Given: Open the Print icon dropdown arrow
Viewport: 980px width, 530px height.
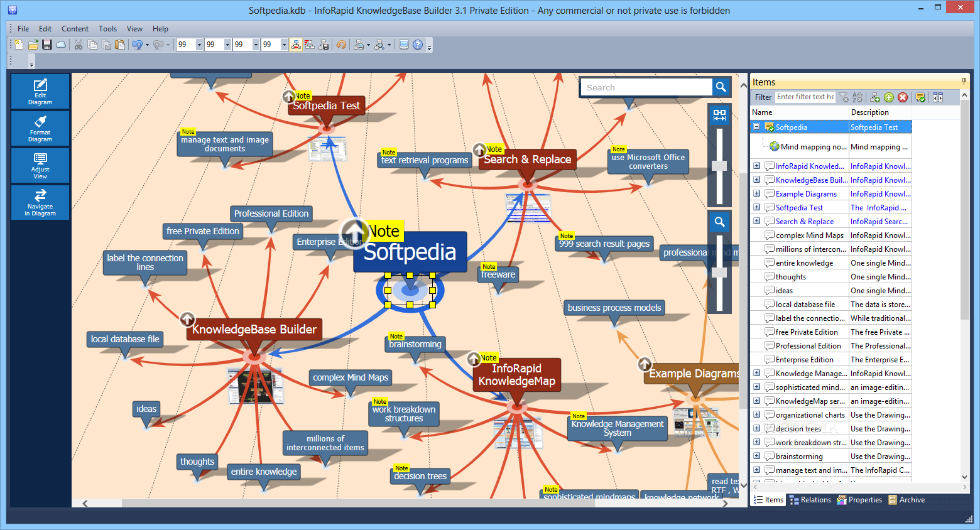Looking at the screenshot, I should pyautogui.click(x=368, y=45).
